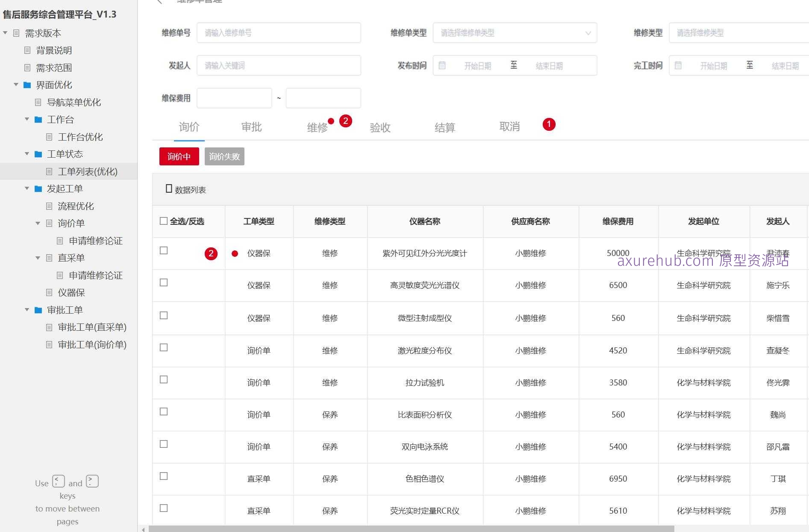Collapse the 需求版本 tree node
Viewport: 809px width, 532px height.
[x=5, y=32]
